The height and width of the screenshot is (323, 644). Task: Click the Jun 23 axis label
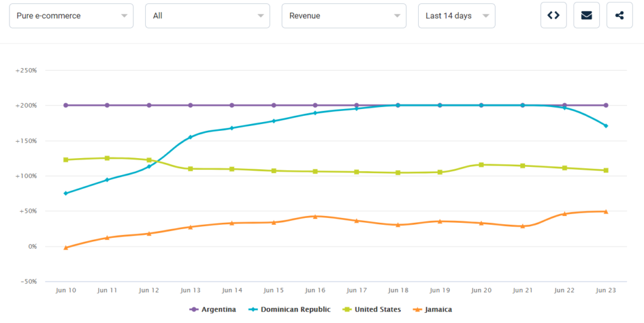(606, 290)
